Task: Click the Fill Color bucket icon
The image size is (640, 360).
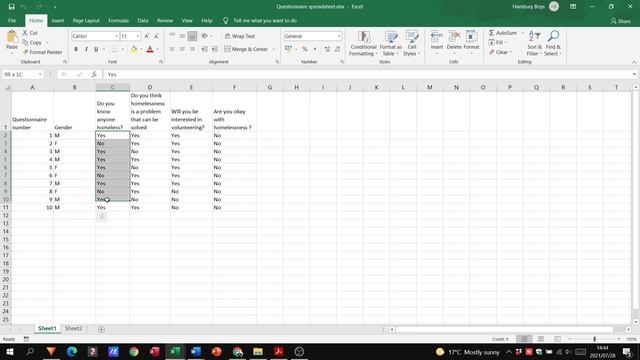Action: click(x=134, y=49)
